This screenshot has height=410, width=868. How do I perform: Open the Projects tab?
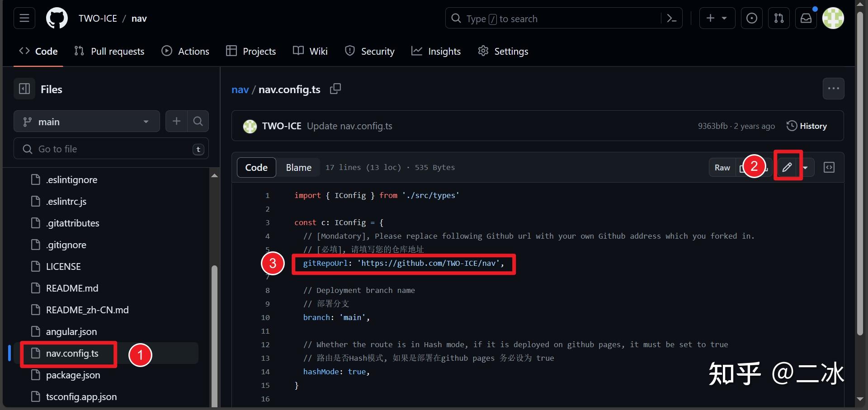click(x=251, y=51)
